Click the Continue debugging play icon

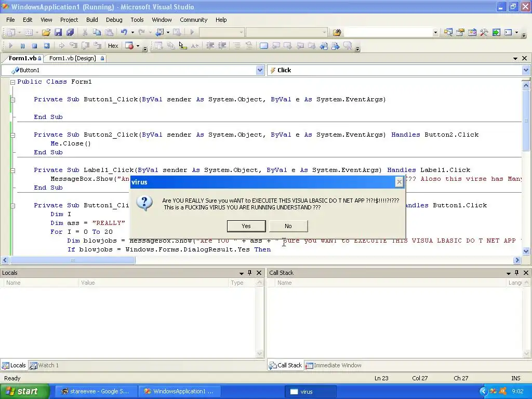[10, 46]
